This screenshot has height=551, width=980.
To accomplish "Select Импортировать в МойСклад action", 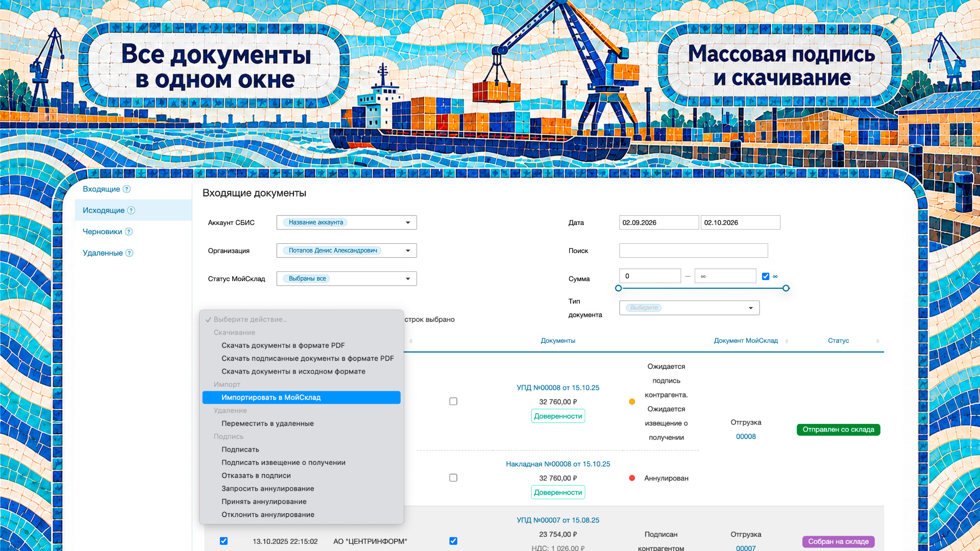I will coord(301,397).
